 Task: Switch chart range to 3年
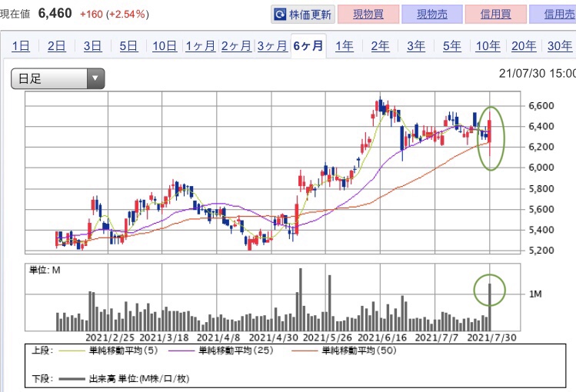click(416, 46)
